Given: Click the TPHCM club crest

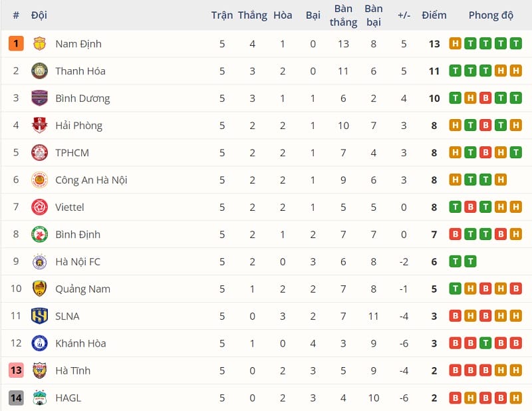Looking at the screenshot, I should click(x=40, y=153).
